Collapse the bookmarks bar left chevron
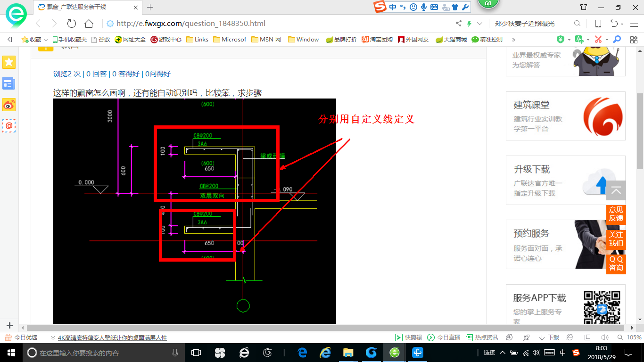This screenshot has height=362, width=644. tap(9, 40)
